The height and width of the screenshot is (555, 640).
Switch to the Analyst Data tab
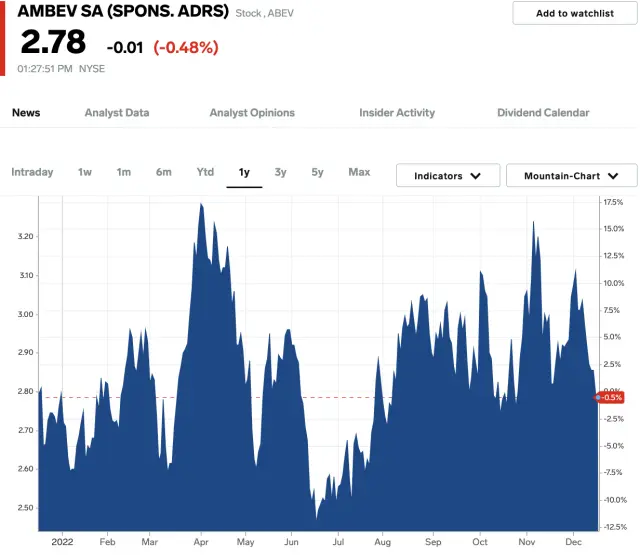[x=117, y=113]
